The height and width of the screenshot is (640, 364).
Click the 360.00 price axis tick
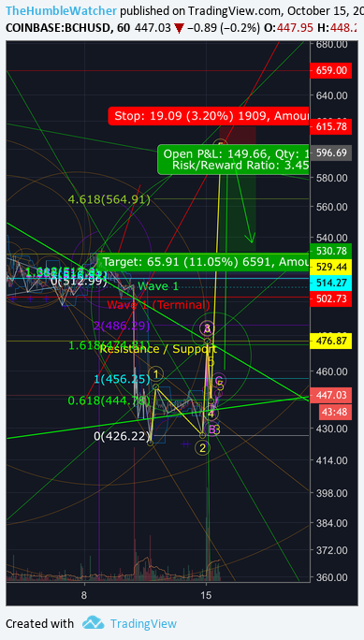point(332,577)
